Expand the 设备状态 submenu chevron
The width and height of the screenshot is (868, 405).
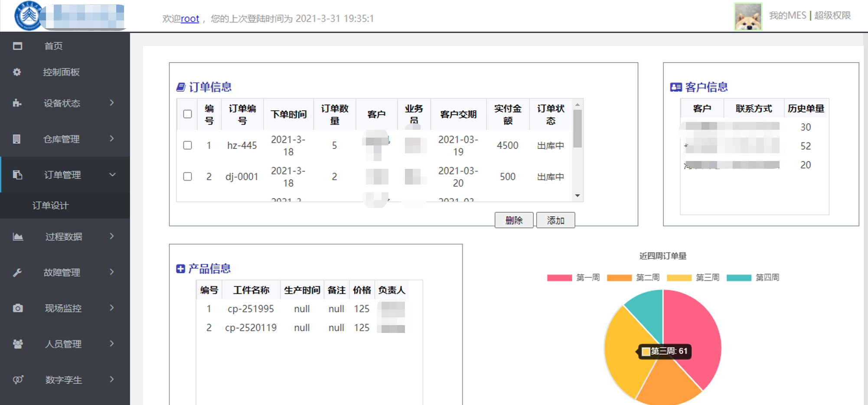(x=112, y=103)
